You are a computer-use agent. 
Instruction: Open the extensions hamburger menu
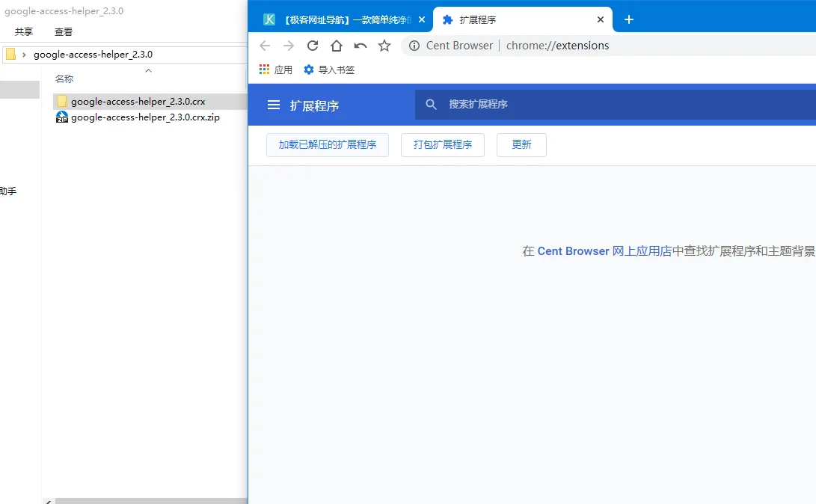click(x=273, y=105)
